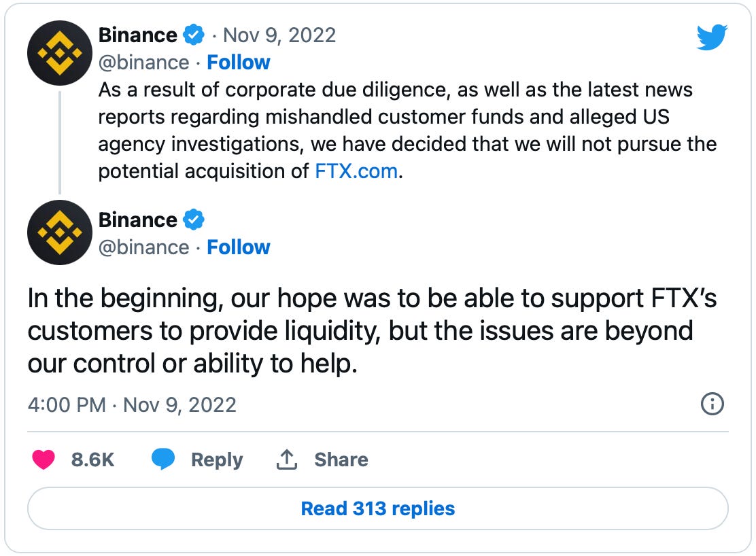
Task: Click the Read 313 replies button
Action: (x=378, y=508)
